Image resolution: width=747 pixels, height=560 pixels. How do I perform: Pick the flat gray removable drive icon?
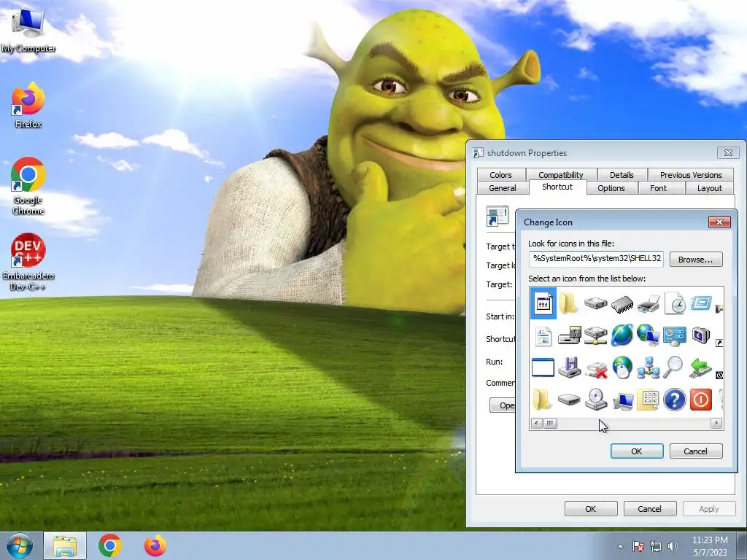569,400
